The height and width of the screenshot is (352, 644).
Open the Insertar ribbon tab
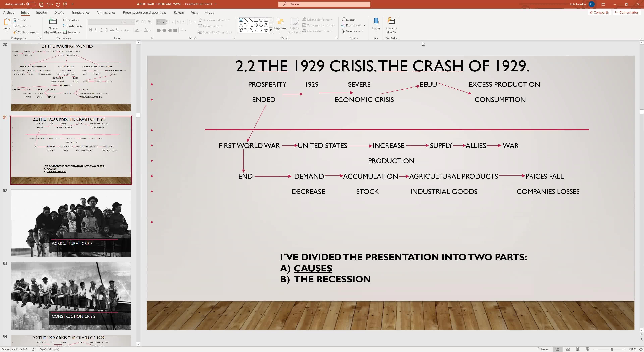click(41, 13)
